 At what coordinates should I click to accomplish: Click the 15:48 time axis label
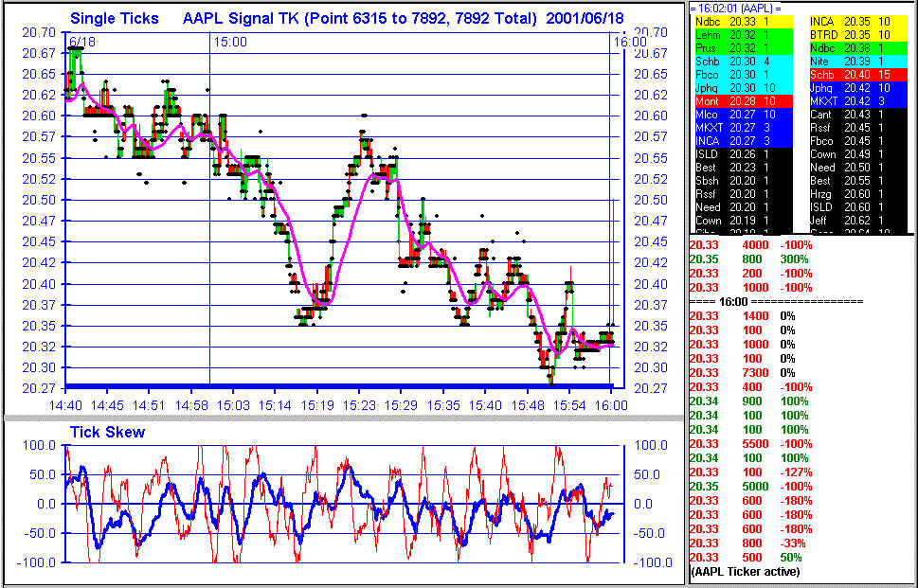tap(528, 405)
